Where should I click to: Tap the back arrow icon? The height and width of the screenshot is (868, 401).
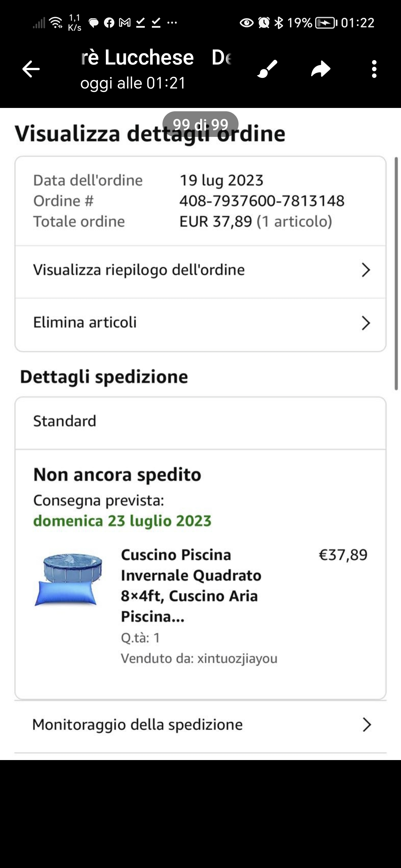point(31,69)
